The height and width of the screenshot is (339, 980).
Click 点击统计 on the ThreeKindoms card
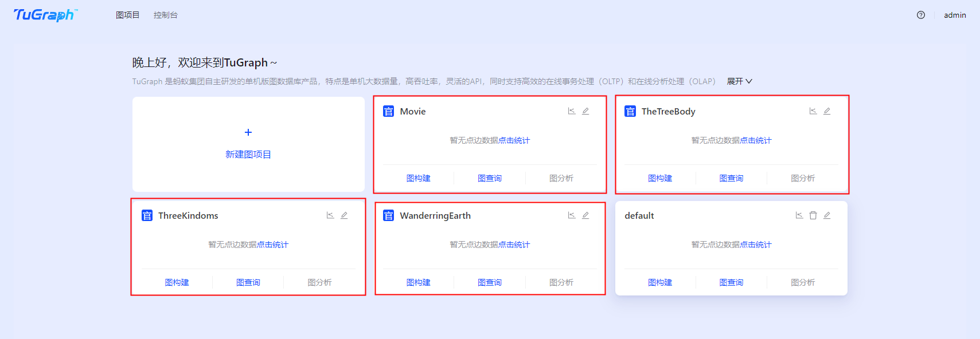click(x=272, y=245)
